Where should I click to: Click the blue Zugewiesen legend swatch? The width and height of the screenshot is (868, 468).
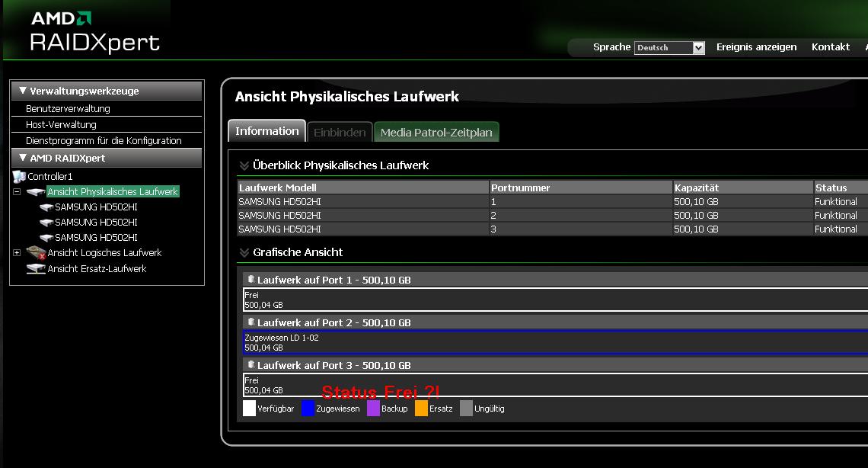308,409
